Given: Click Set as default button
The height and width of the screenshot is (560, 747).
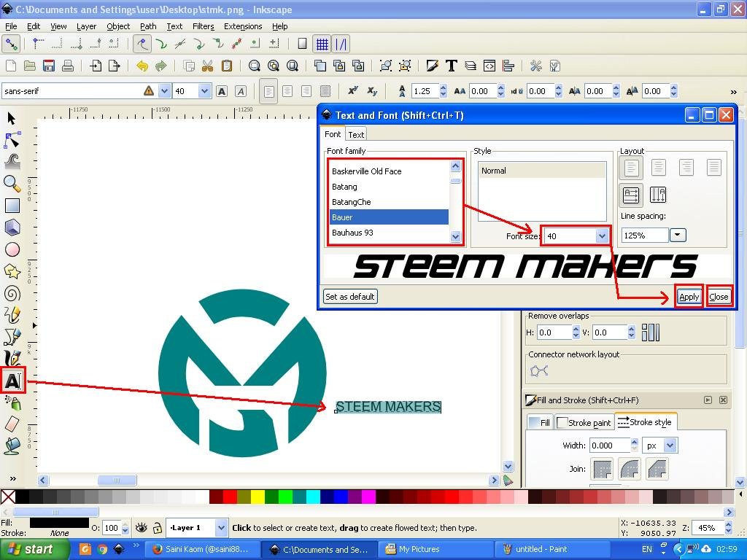Looking at the screenshot, I should coord(349,297).
